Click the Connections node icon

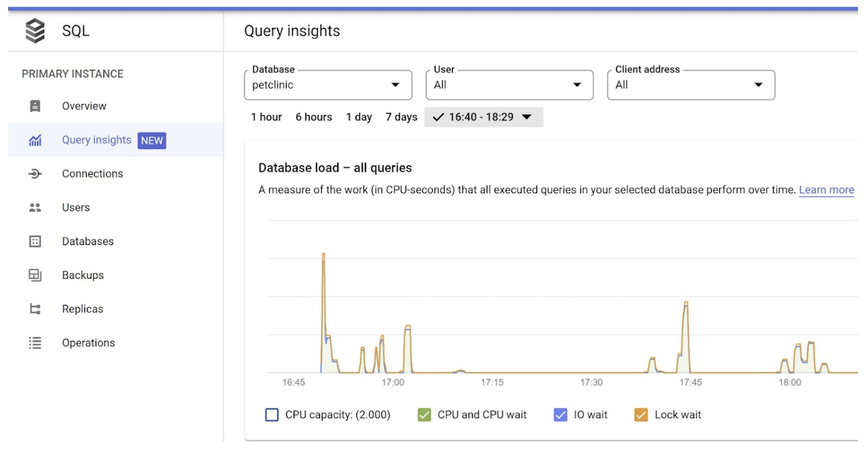click(35, 174)
